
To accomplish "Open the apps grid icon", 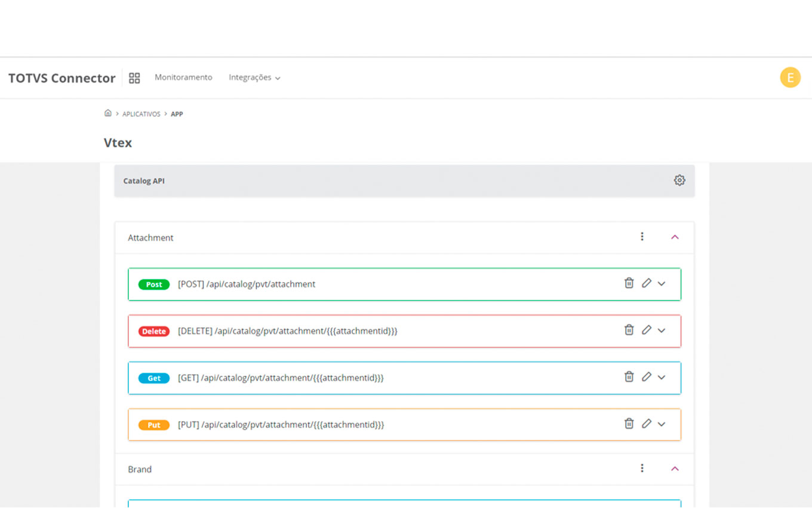I will click(134, 78).
